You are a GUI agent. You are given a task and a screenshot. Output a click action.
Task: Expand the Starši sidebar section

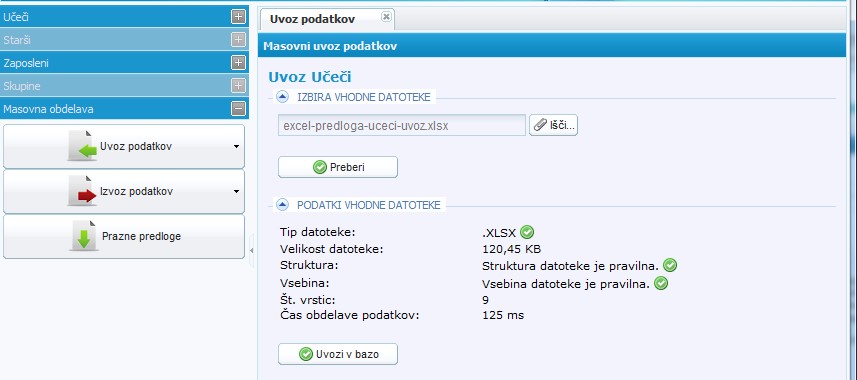click(238, 40)
